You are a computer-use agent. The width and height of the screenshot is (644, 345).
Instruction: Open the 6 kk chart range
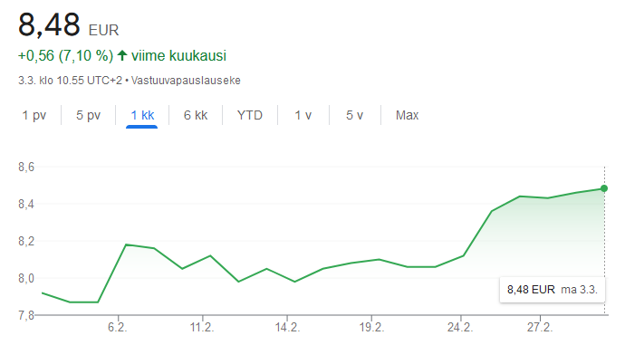click(x=196, y=115)
